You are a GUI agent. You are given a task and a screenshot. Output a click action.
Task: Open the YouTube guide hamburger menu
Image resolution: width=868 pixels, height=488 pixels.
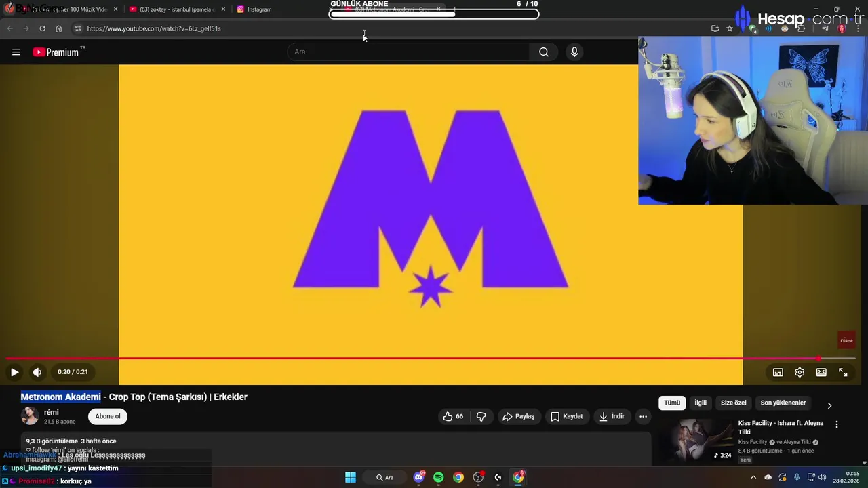pyautogui.click(x=16, y=52)
